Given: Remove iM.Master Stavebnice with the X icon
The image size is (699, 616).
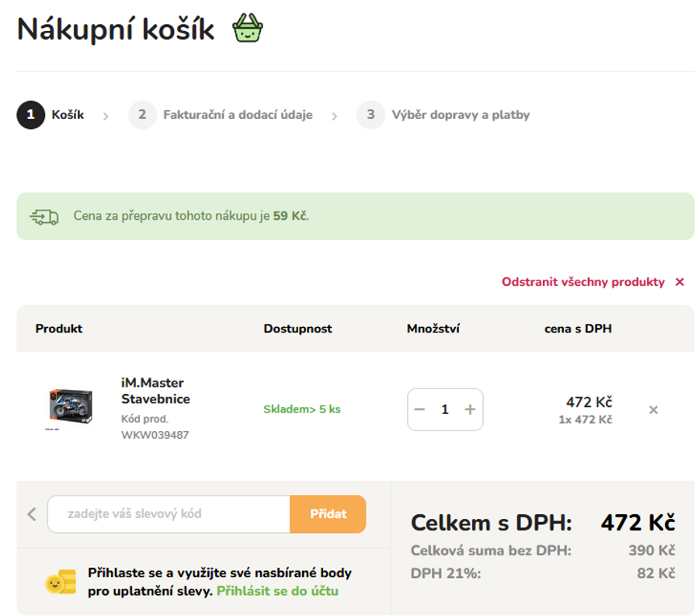Looking at the screenshot, I should pos(653,409).
